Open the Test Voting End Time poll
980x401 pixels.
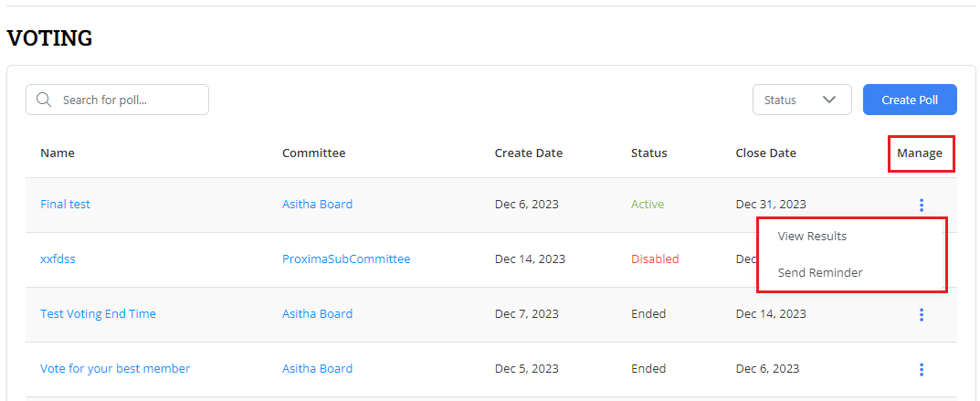[x=98, y=314]
